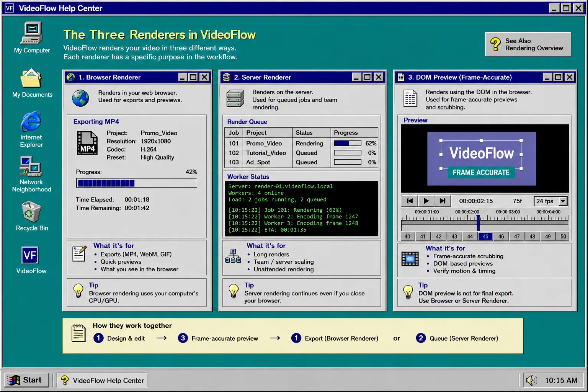Click the Frame-accurate preview step
Image resolution: width=588 pixels, height=392 pixels.
[218, 338]
